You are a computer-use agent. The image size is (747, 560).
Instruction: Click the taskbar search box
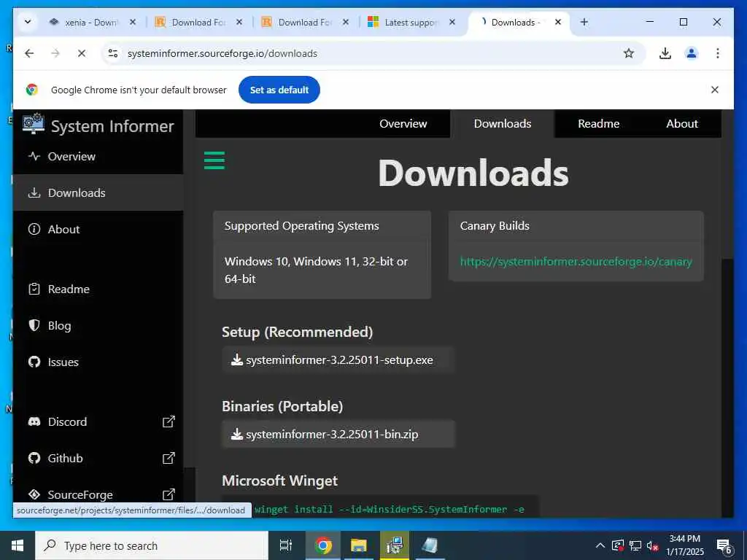152,545
